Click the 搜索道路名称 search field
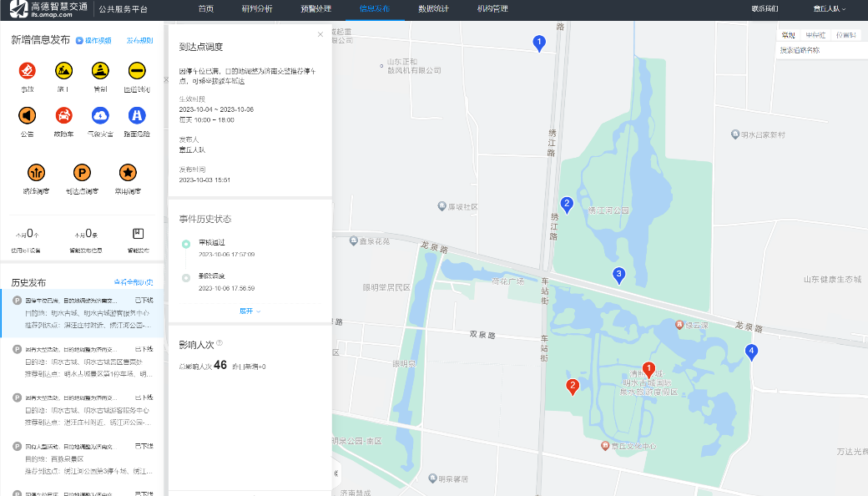This screenshot has width=868, height=496. (x=821, y=50)
